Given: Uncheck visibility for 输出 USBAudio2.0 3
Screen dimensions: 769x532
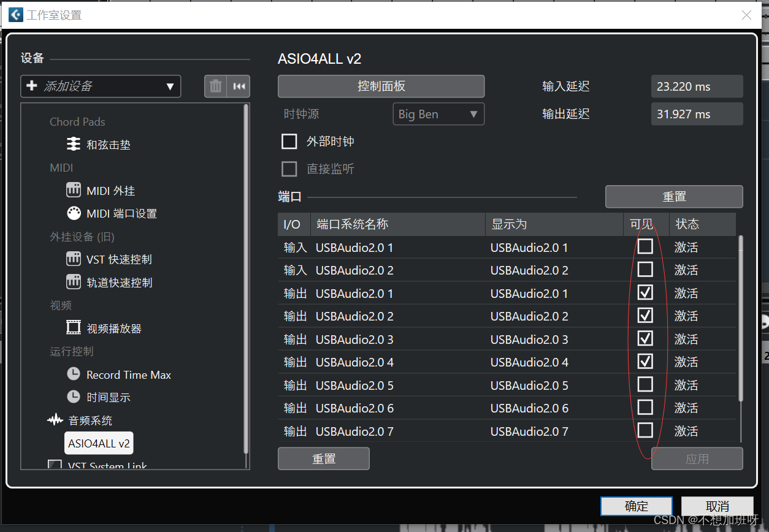Looking at the screenshot, I should click(x=645, y=338).
